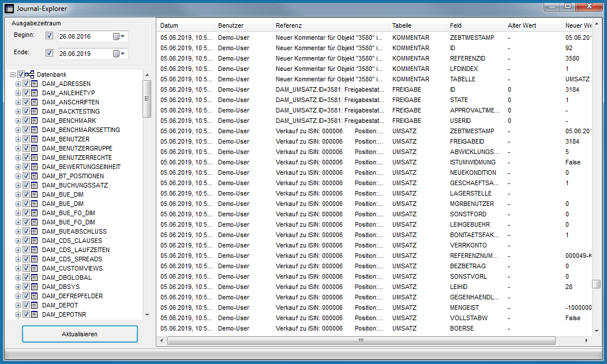Viewport: 607px width, 364px height.
Task: Expand the DAM_BUCHUNGSSATZ tree node
Action: [x=18, y=185]
